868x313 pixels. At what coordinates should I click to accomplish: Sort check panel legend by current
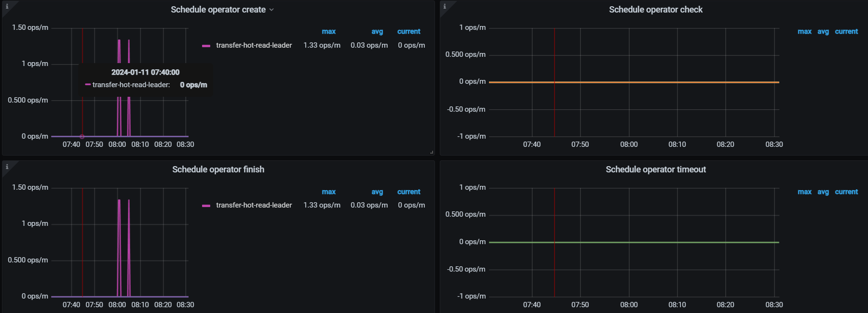[846, 31]
